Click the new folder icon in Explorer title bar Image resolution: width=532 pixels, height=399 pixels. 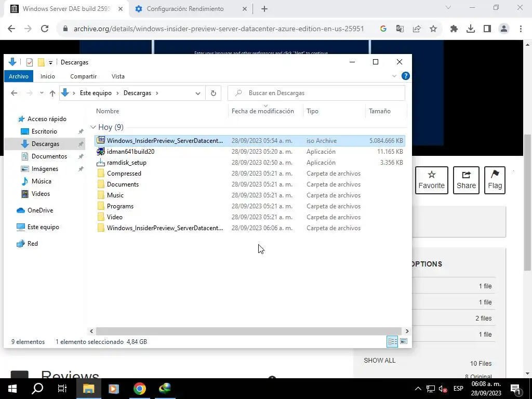click(41, 62)
